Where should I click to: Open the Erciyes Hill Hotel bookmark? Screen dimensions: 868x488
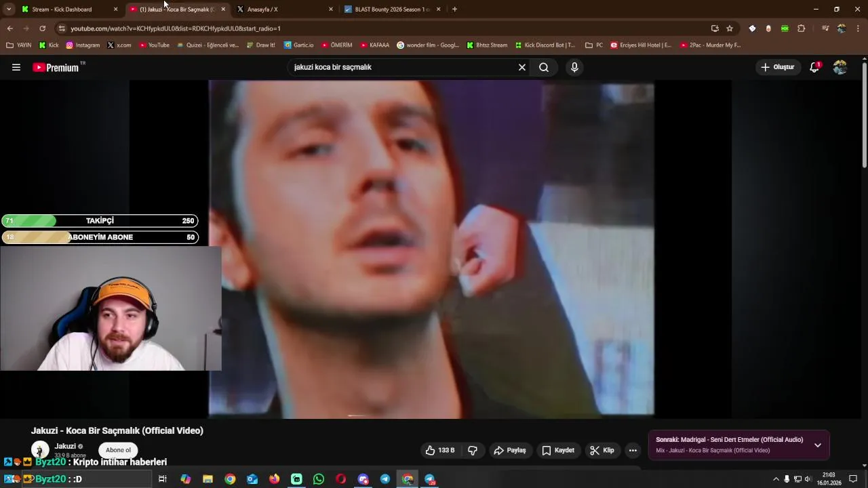[641, 45]
